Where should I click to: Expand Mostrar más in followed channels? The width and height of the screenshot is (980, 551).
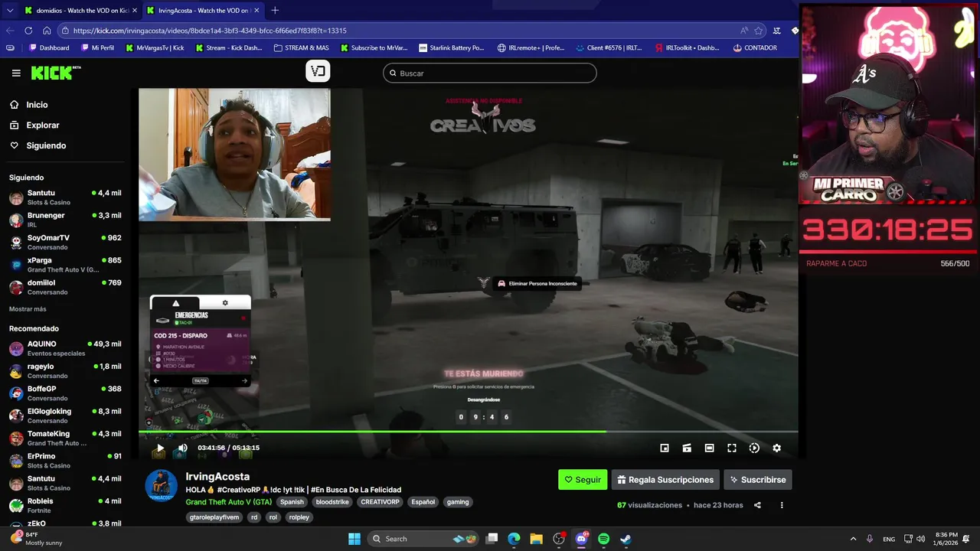[x=28, y=309]
